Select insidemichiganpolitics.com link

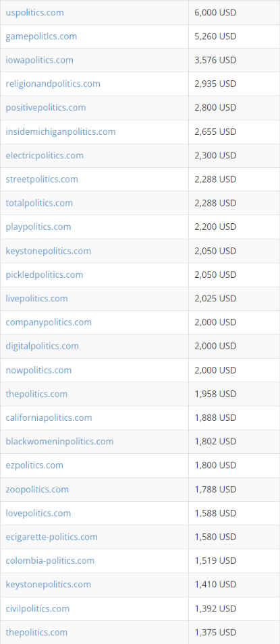[x=61, y=132]
